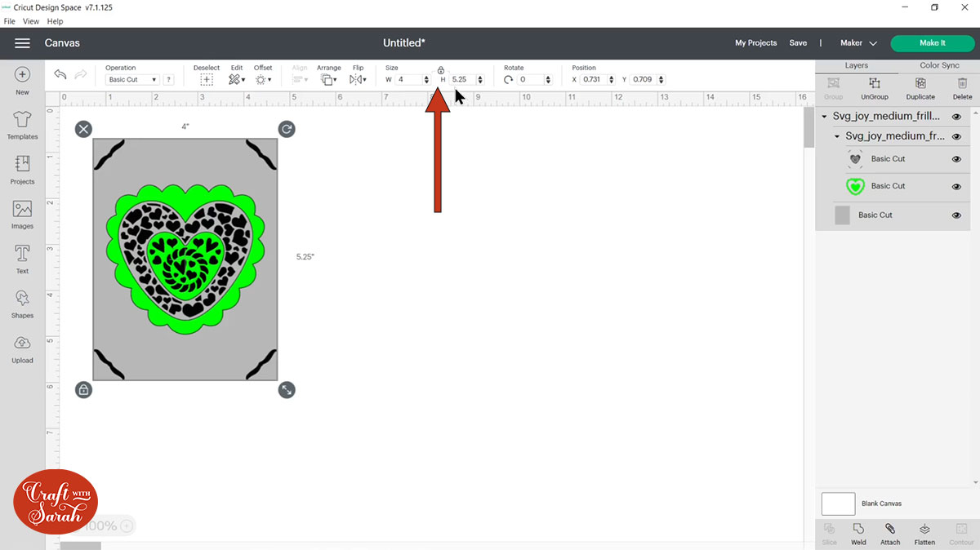Click UnGroup in Layers panel

click(x=874, y=88)
